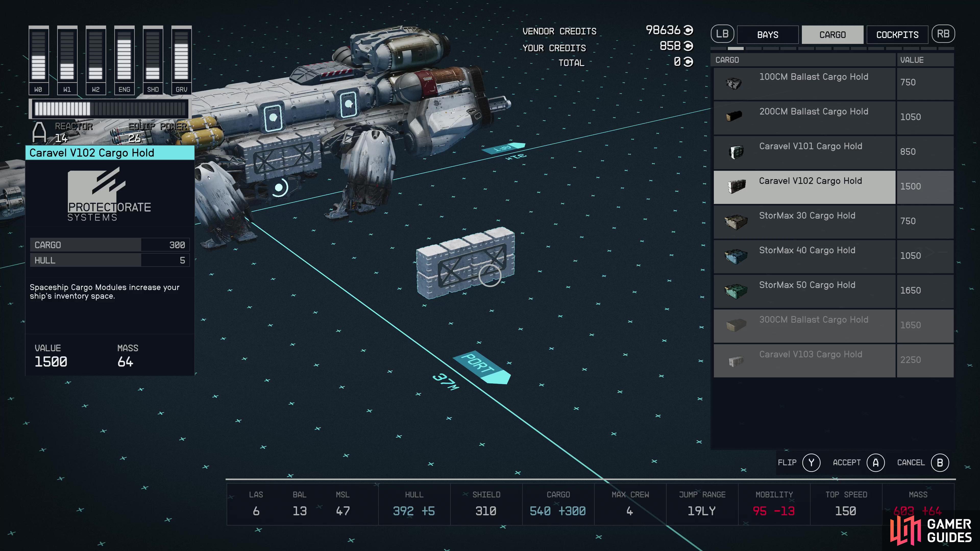Click the MOBILITY 95 -13 stat
Screen dimensions: 980x551
tap(774, 504)
